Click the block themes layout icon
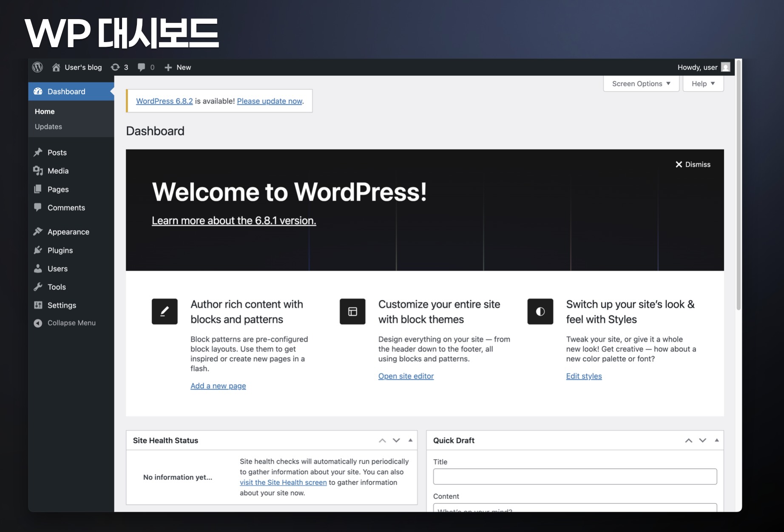Viewport: 784px width, 532px height. [x=352, y=311]
